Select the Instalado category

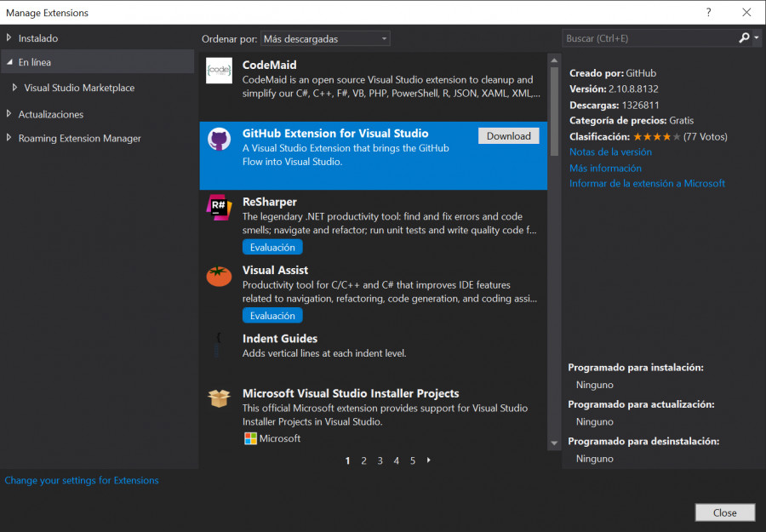(x=38, y=38)
